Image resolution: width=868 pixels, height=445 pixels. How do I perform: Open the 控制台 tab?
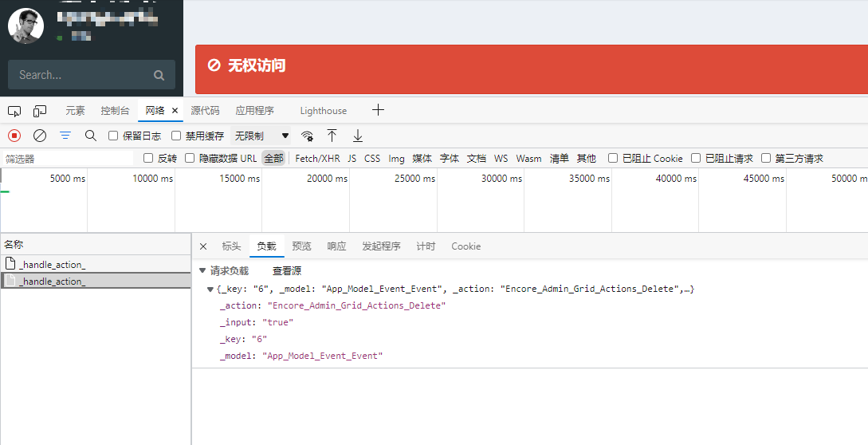[115, 111]
